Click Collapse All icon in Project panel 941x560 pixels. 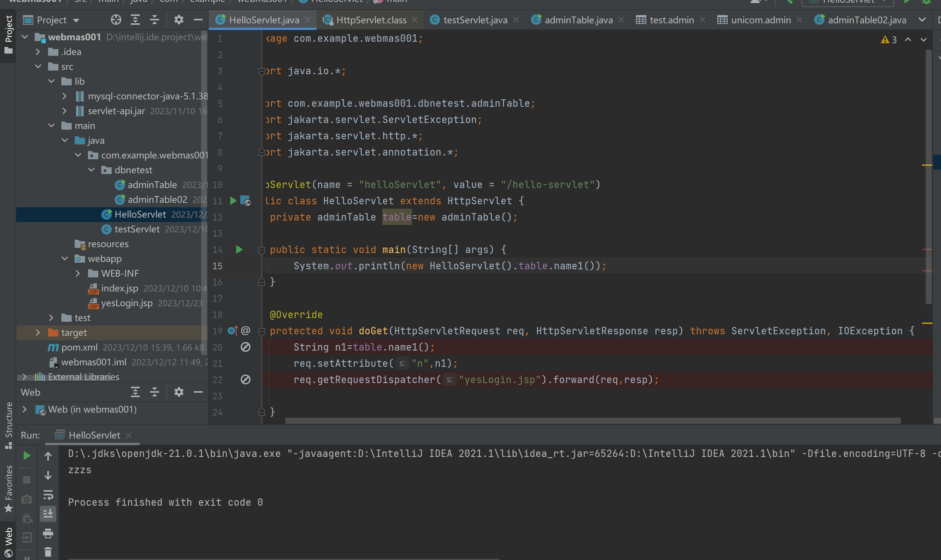155,20
